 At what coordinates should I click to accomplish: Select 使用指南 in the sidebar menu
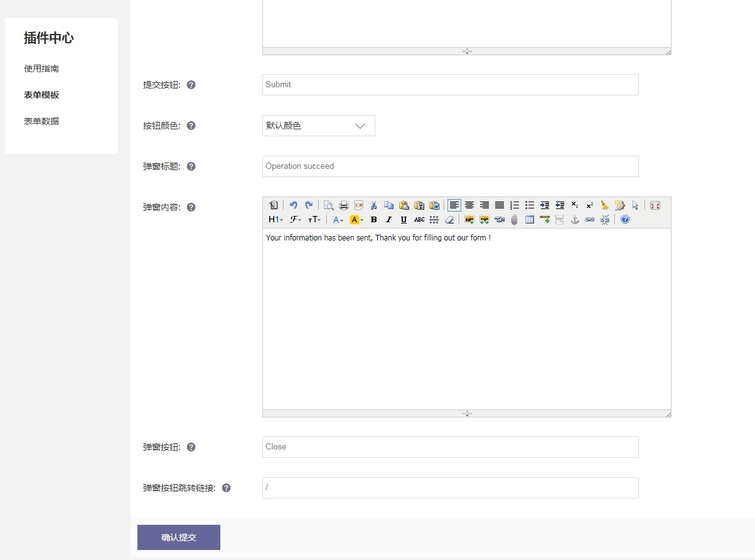pos(41,68)
